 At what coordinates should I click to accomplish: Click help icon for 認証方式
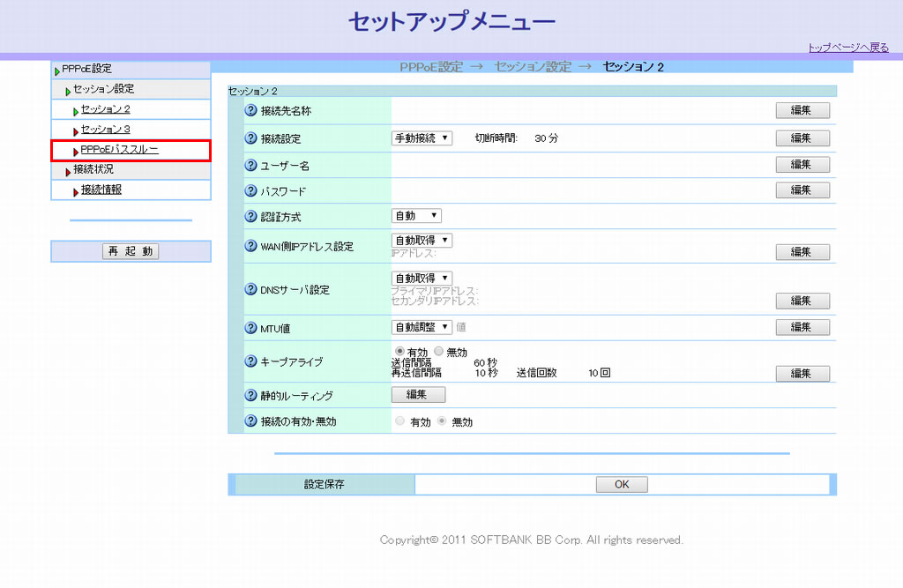click(x=250, y=216)
